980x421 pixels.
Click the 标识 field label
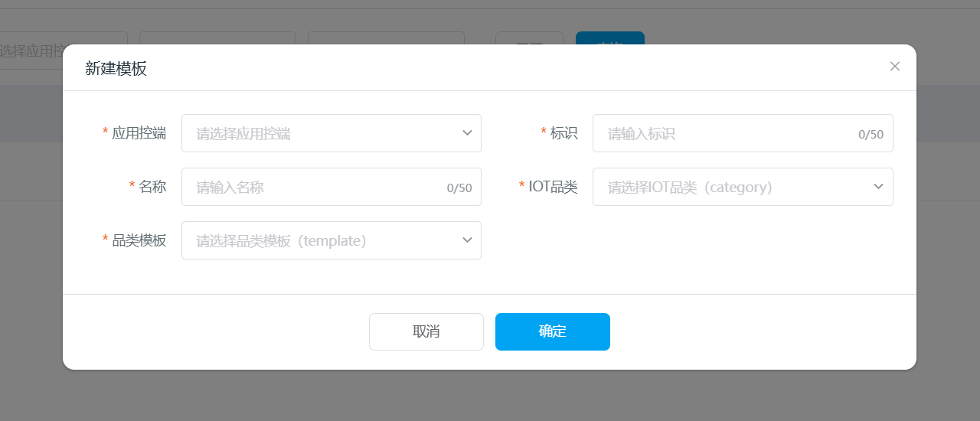(563, 133)
